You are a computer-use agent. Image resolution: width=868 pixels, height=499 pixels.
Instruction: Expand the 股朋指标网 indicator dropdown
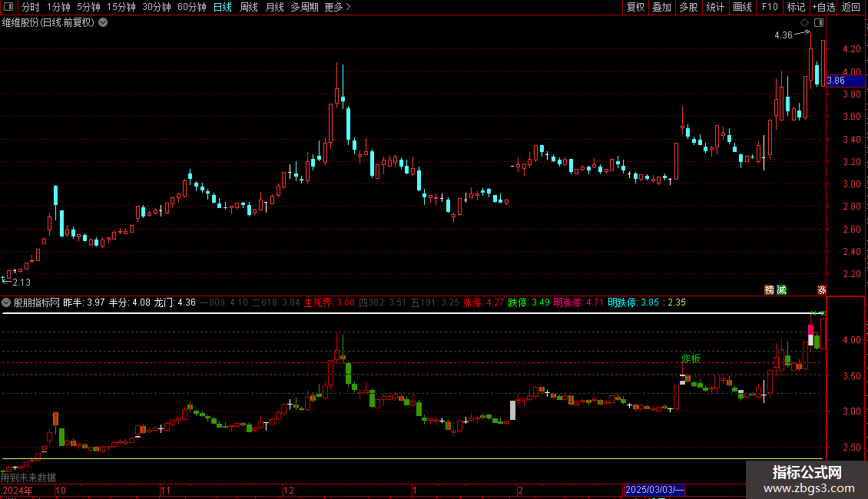tap(6, 302)
